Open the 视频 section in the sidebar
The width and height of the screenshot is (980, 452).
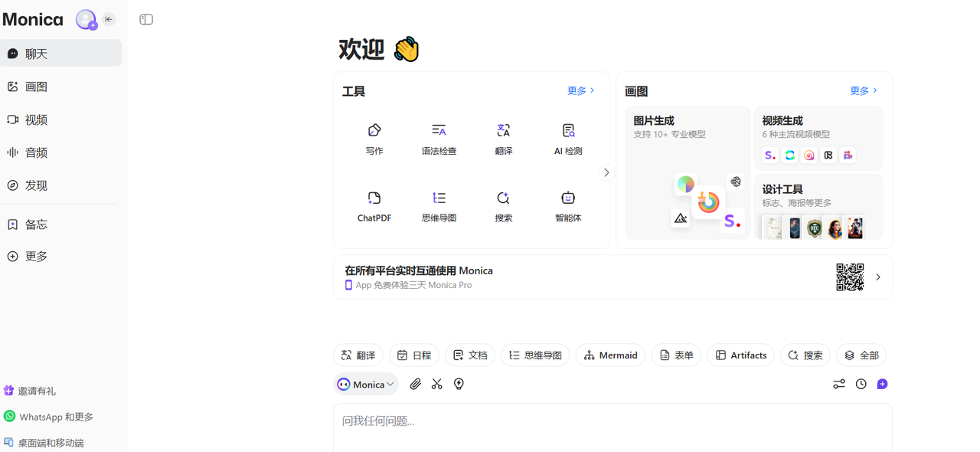[60, 120]
